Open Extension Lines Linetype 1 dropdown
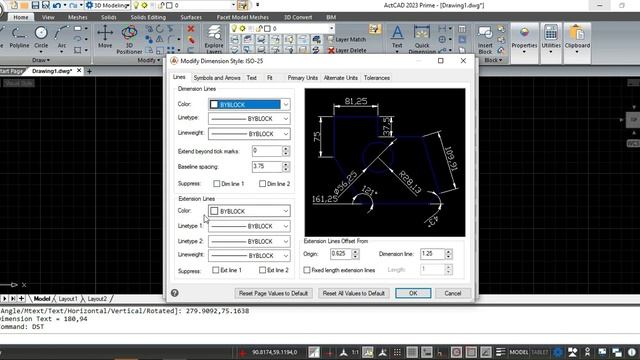The width and height of the screenshot is (640, 360). 249,226
